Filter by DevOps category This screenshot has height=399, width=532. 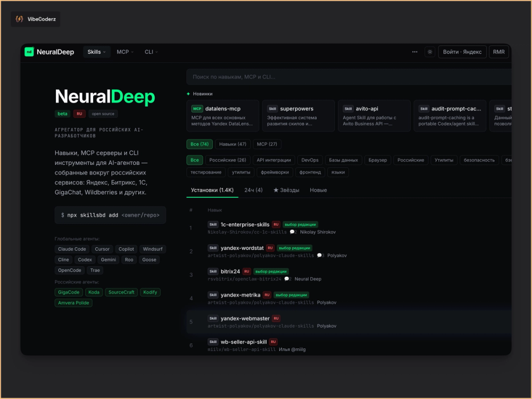pyautogui.click(x=310, y=160)
